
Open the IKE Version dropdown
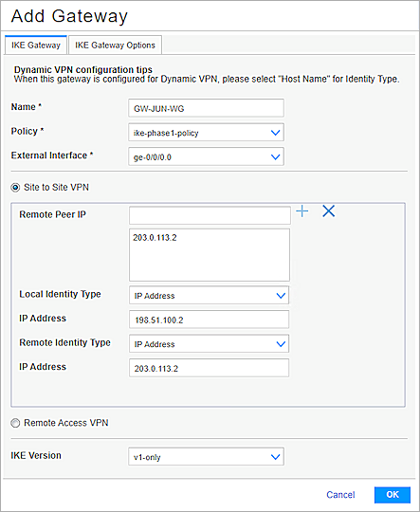pos(206,456)
